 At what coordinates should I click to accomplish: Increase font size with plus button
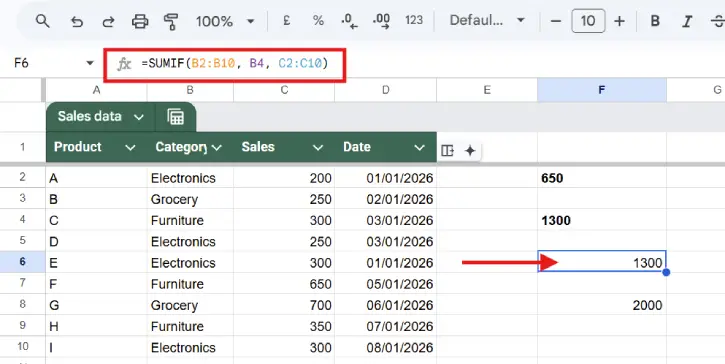[619, 21]
